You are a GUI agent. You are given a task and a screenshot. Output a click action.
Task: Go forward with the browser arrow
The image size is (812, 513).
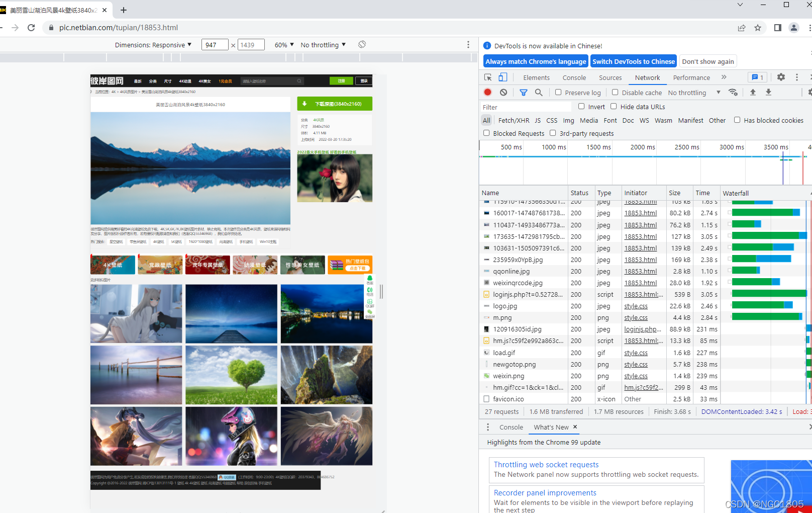pyautogui.click(x=15, y=28)
